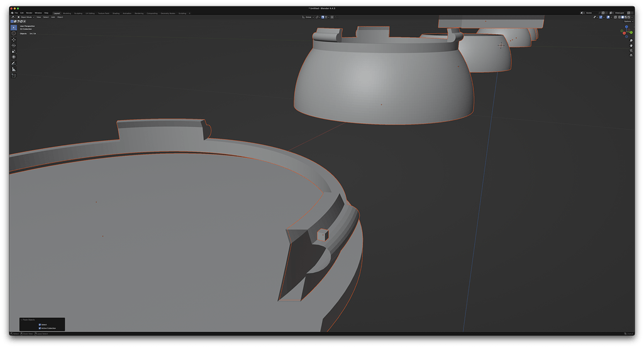Open the pivot point dropdown
This screenshot has height=347, width=644.
[318, 17]
